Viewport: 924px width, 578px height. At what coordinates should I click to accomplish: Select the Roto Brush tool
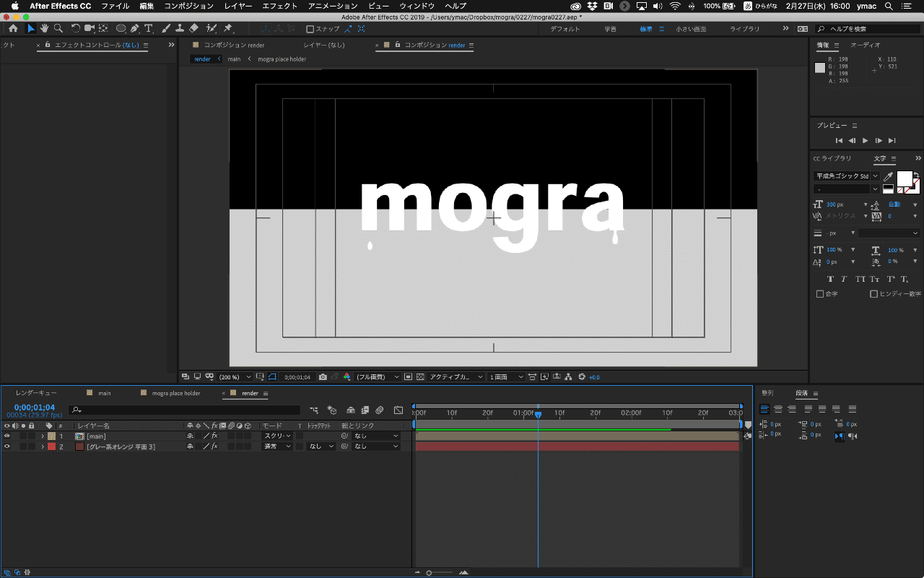point(212,29)
